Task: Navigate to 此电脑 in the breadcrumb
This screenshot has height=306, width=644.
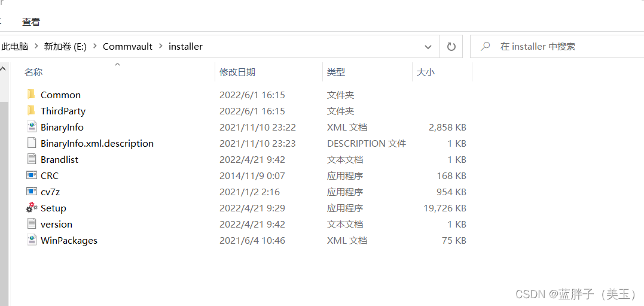Action: tap(14, 47)
